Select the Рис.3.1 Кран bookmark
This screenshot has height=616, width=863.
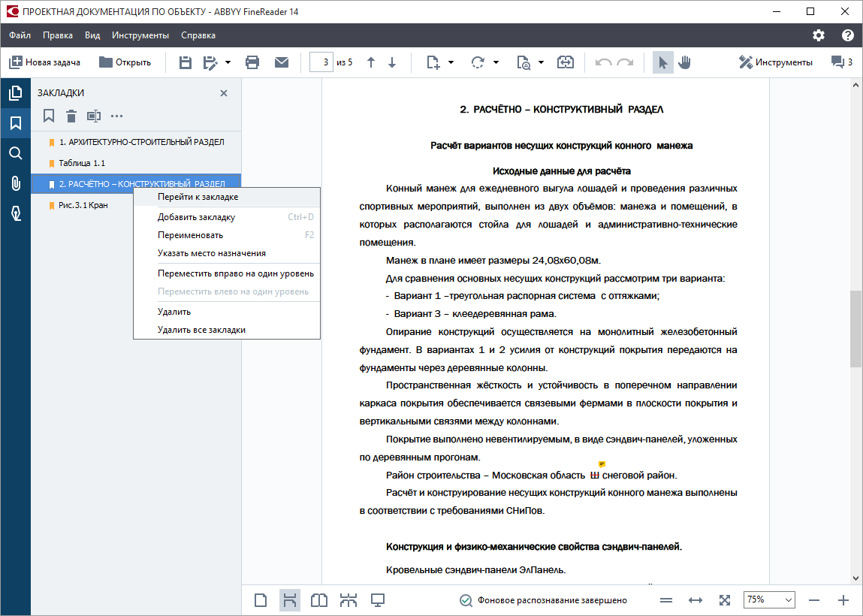coord(83,205)
